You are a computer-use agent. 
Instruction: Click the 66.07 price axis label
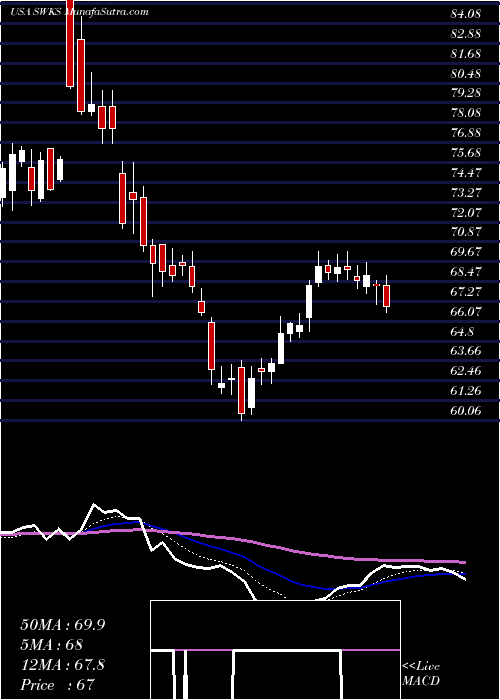[466, 312]
